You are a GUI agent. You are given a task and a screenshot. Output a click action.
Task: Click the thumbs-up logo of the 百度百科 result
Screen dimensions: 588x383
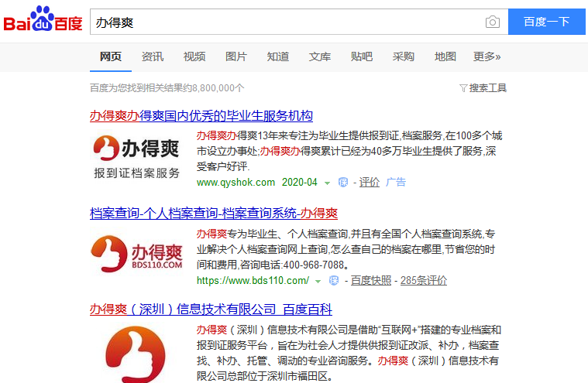click(x=136, y=354)
